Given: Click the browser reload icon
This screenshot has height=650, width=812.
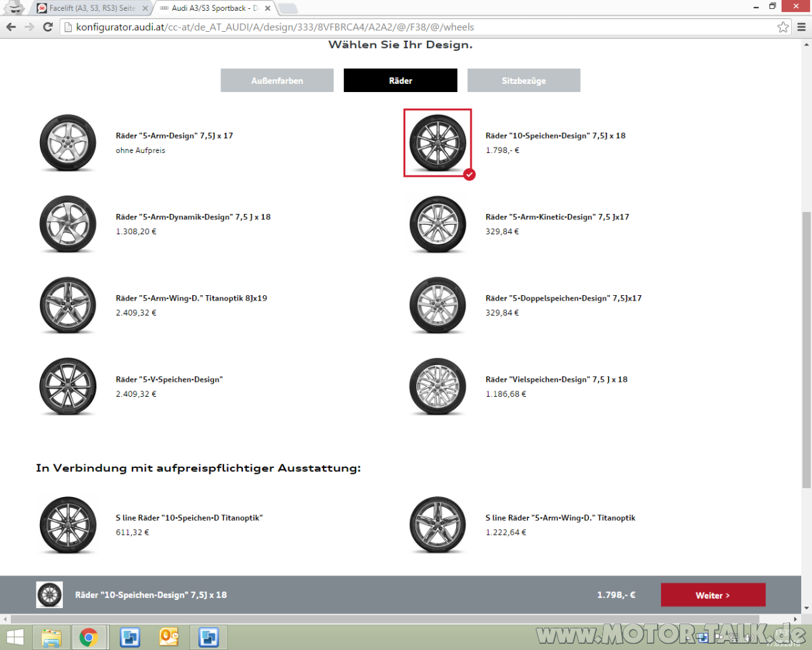Looking at the screenshot, I should pos(47,27).
